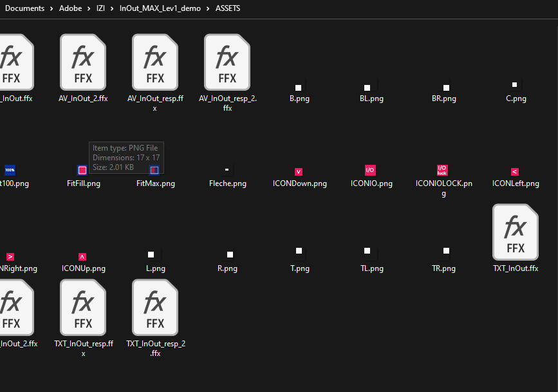Expand the chevron before ASSETS
Image resolution: width=558 pixels, height=392 pixels.
pyautogui.click(x=208, y=8)
